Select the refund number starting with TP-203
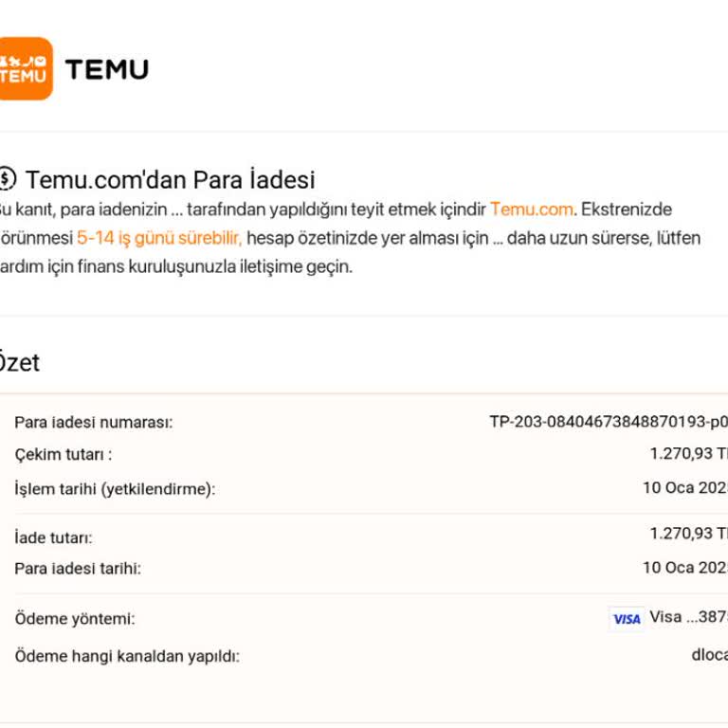 pos(608,422)
